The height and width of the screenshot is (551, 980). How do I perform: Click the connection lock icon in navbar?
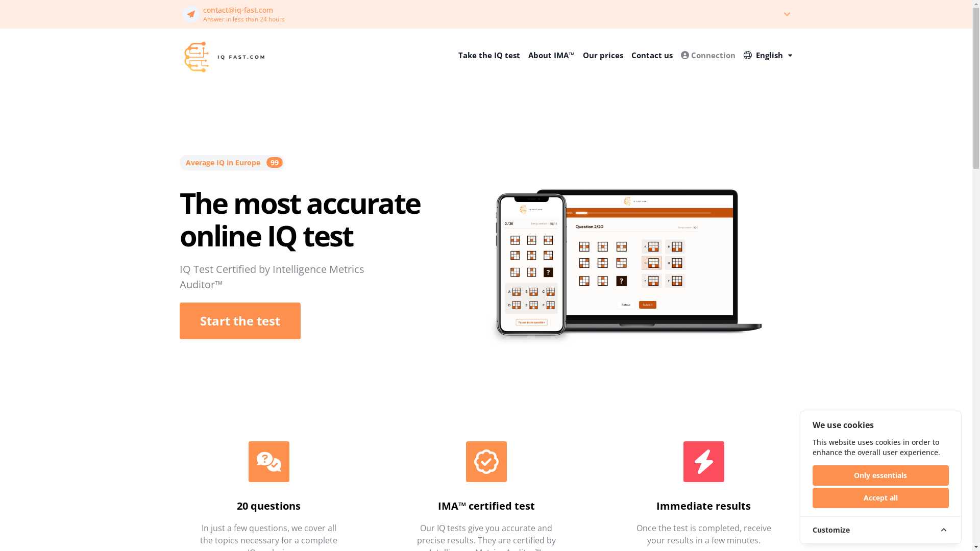pyautogui.click(x=684, y=55)
